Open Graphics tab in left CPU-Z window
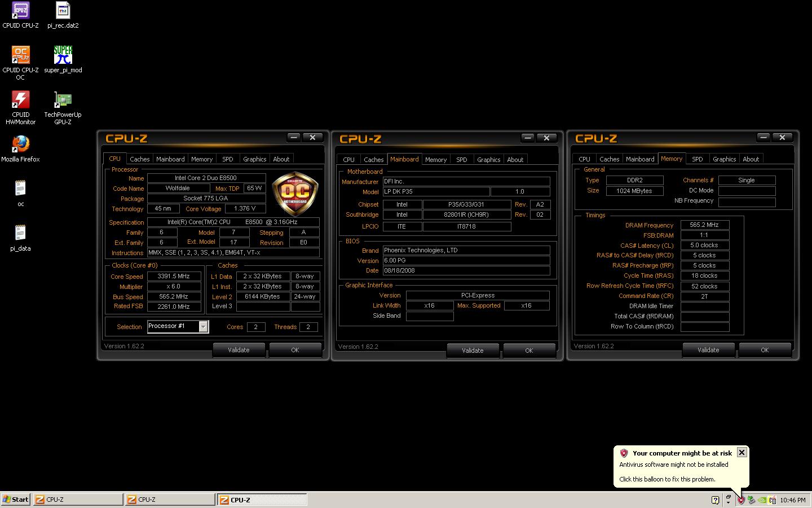This screenshot has height=508, width=812. tap(255, 159)
